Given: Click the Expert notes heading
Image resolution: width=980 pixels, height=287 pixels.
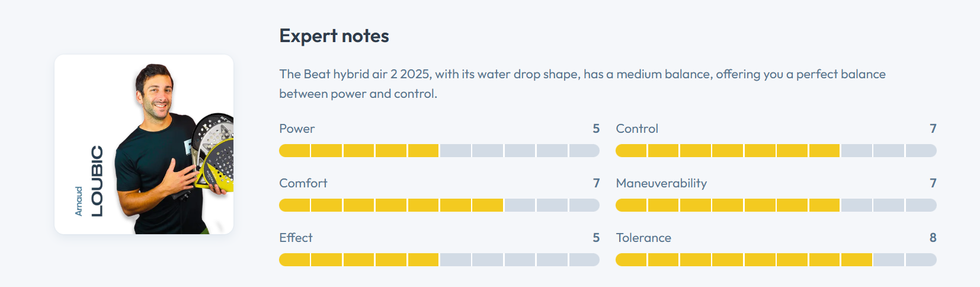Looking at the screenshot, I should 334,36.
